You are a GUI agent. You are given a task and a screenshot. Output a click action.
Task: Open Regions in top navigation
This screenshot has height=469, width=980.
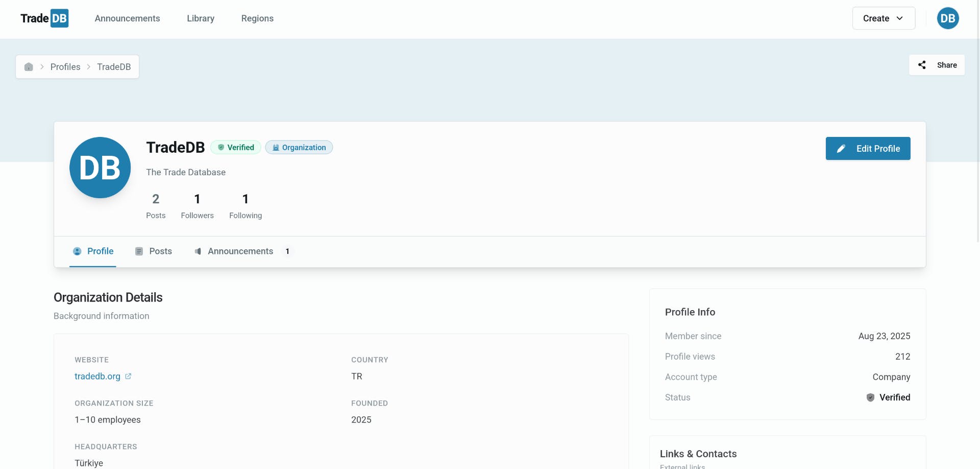257,18
